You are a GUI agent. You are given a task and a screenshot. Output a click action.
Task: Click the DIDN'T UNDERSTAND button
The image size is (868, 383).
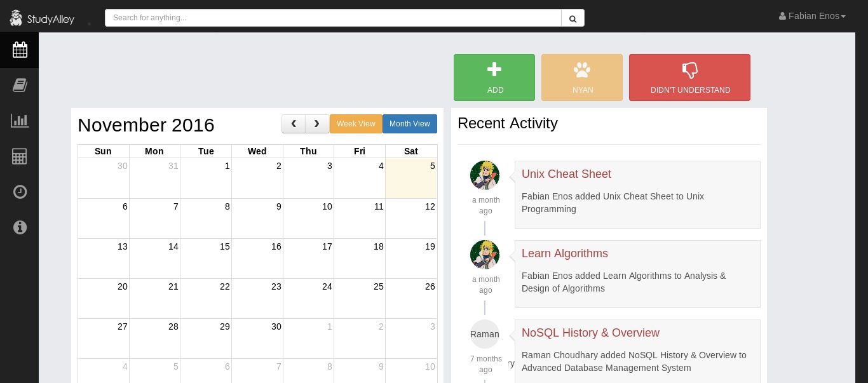[x=689, y=77]
